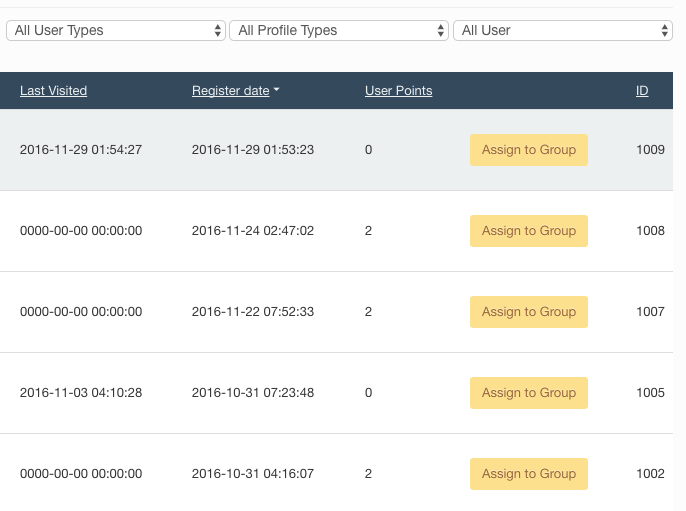Assign user 1005 to a group
The width and height of the screenshot is (686, 511).
click(528, 392)
